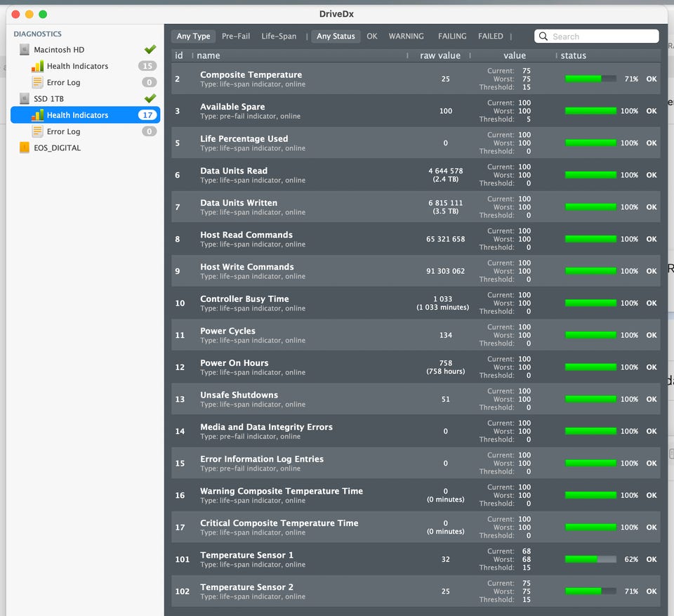This screenshot has width=674, height=616.
Task: Enable the Pre-Fail type filter
Action: tap(236, 37)
